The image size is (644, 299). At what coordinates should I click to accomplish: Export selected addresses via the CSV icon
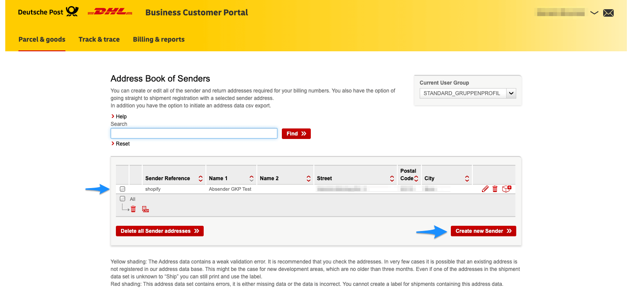[145, 209]
